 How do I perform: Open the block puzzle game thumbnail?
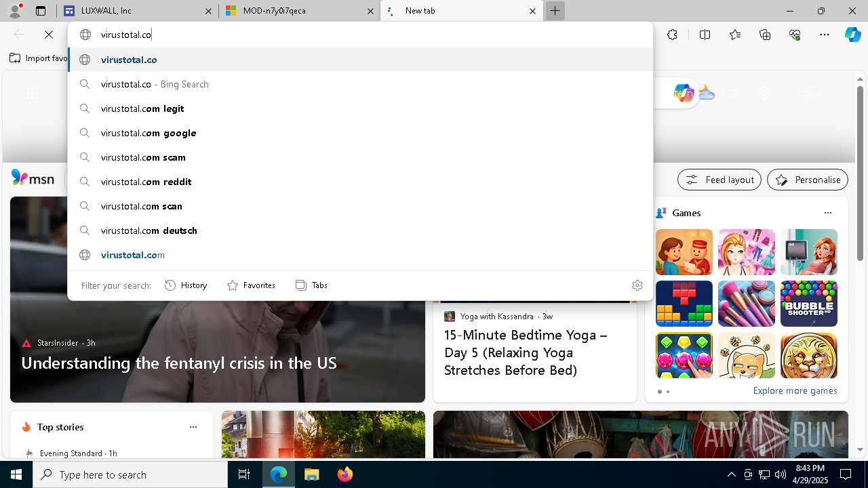pos(684,304)
